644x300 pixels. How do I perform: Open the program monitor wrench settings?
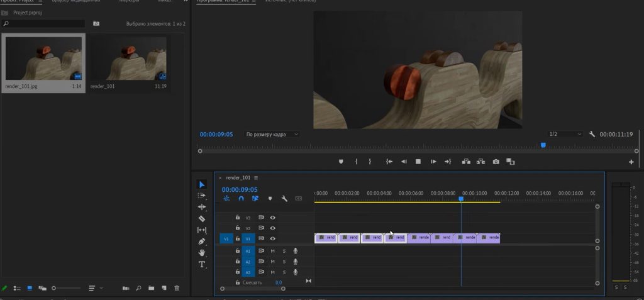coord(592,134)
